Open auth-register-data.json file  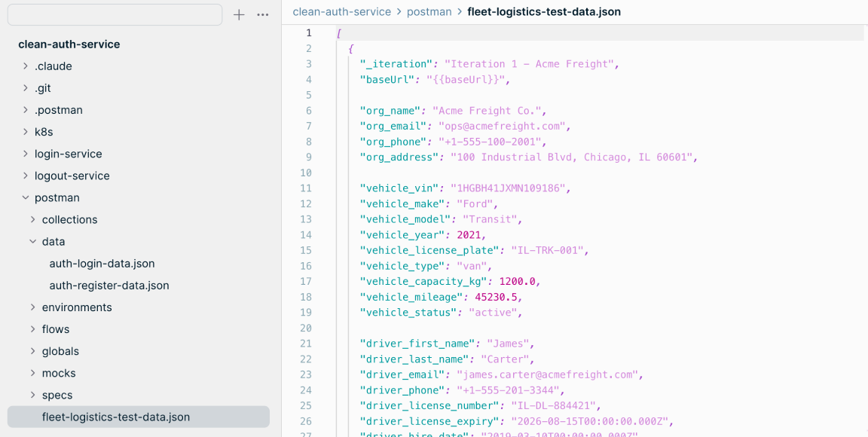(x=109, y=286)
